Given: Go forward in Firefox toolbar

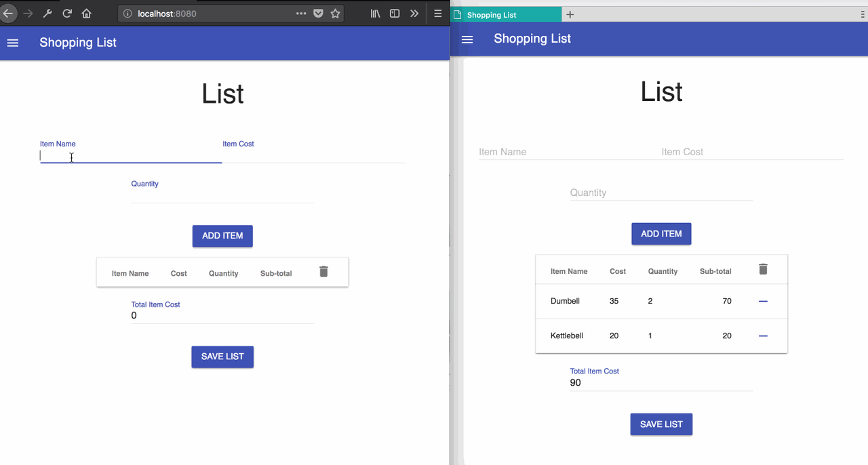Looking at the screenshot, I should pyautogui.click(x=28, y=13).
